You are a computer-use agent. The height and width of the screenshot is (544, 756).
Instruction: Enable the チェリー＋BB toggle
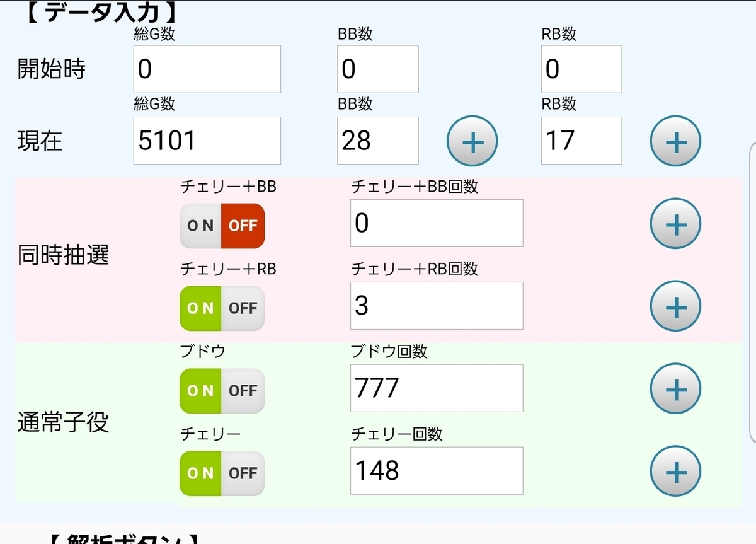coord(200,226)
